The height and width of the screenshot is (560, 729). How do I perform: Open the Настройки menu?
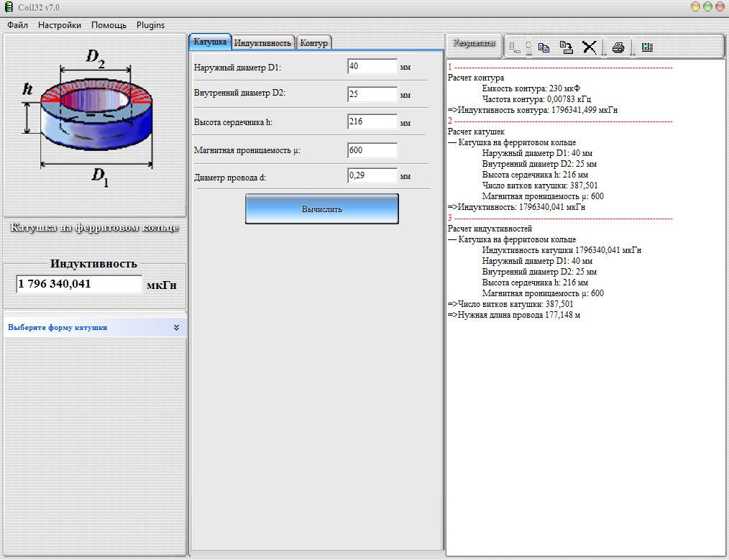tap(60, 24)
